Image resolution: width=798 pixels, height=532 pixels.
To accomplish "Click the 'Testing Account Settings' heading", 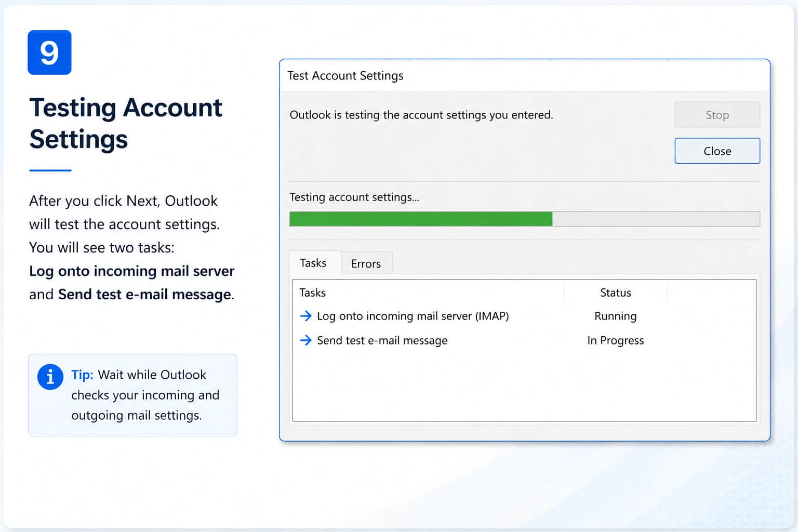I will coord(126,123).
